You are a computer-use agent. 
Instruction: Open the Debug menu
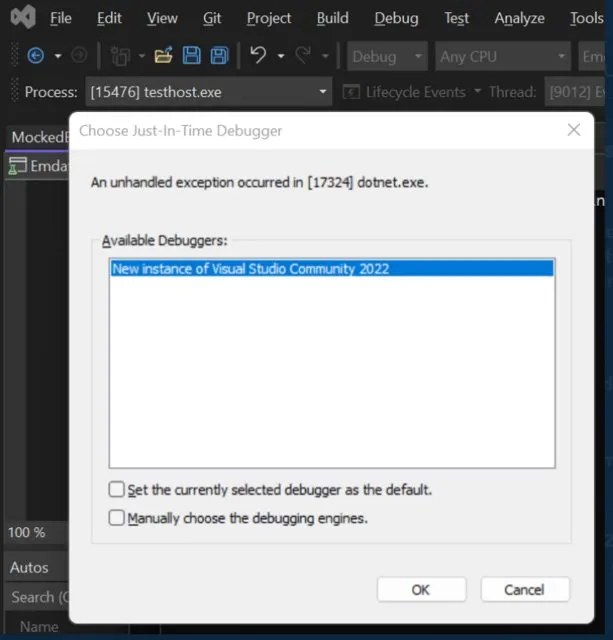[x=396, y=18]
